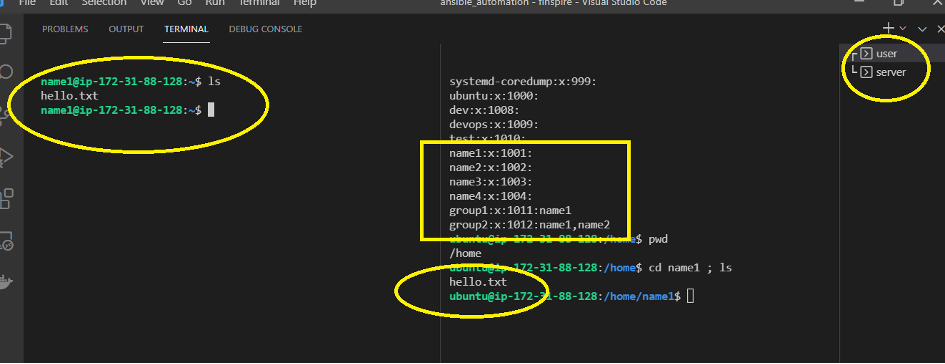The height and width of the screenshot is (364, 945).
Task: Click the cd name1 ; ls command
Action: (690, 268)
